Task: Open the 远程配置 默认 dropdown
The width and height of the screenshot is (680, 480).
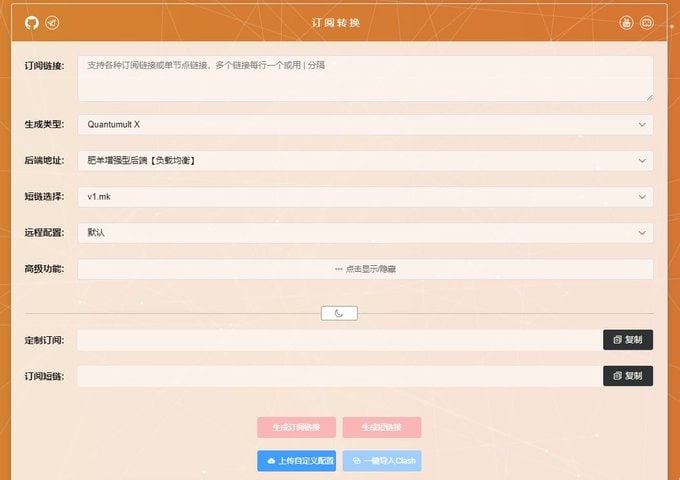Action: point(365,232)
